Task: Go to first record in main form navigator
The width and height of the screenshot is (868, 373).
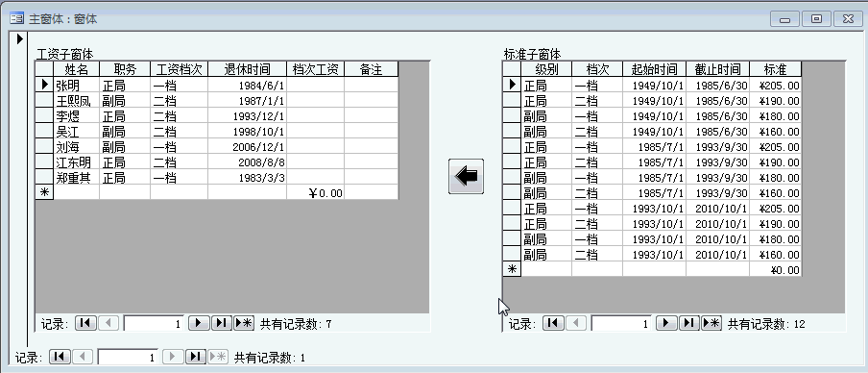Action: [x=60, y=357]
